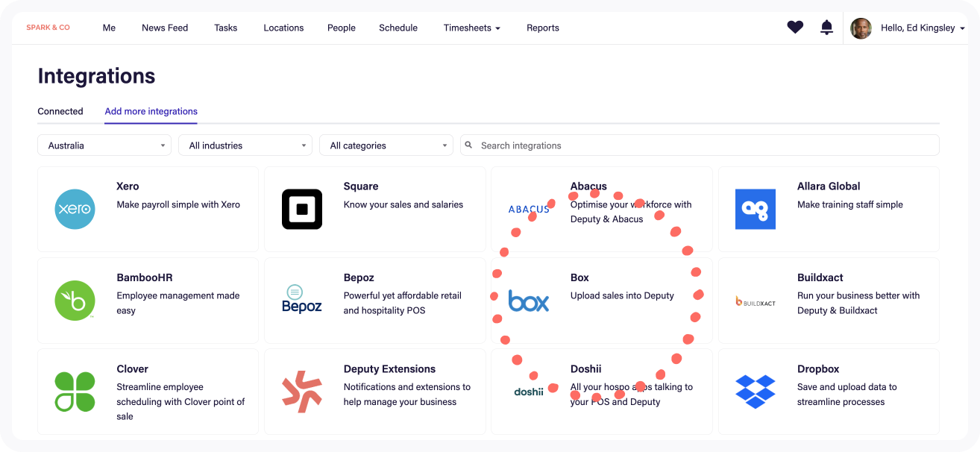Open the Box integration title
The width and height of the screenshot is (980, 452).
(579, 277)
